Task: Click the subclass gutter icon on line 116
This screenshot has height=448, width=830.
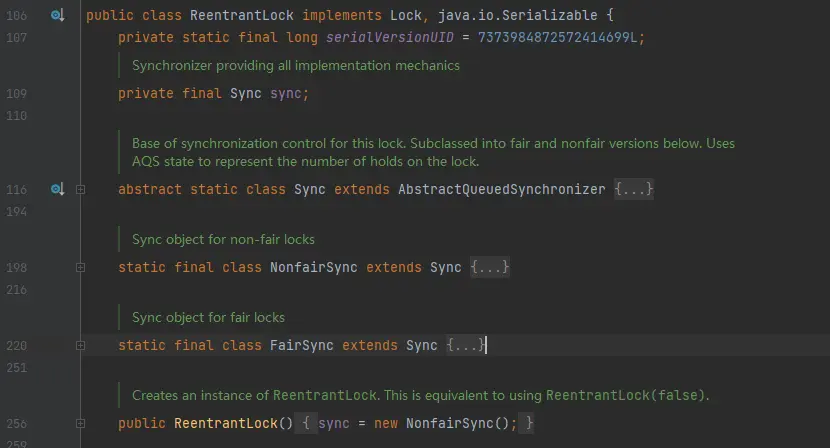Action: point(58,189)
